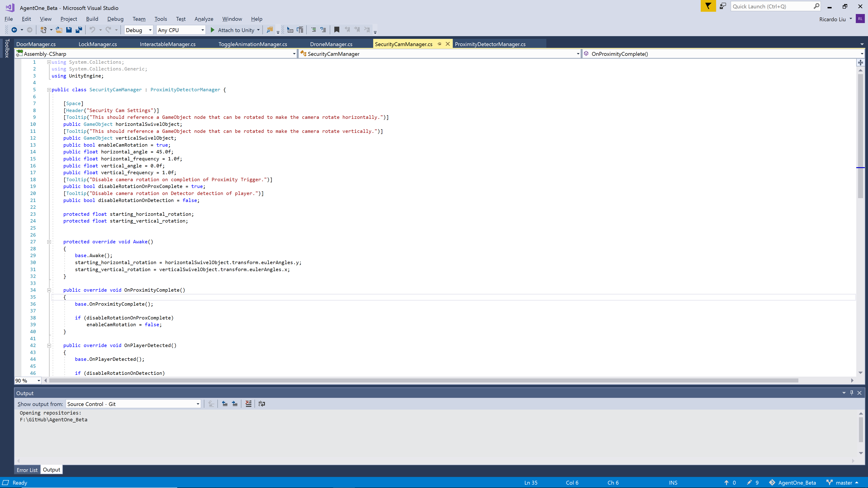Click the Open File folder icon
Screen dimensions: 868x488
tap(59, 30)
